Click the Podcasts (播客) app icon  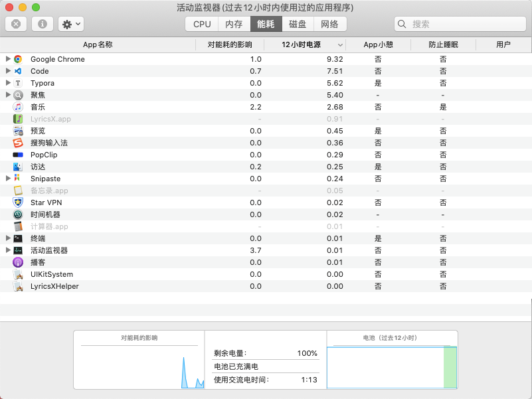[x=18, y=262]
